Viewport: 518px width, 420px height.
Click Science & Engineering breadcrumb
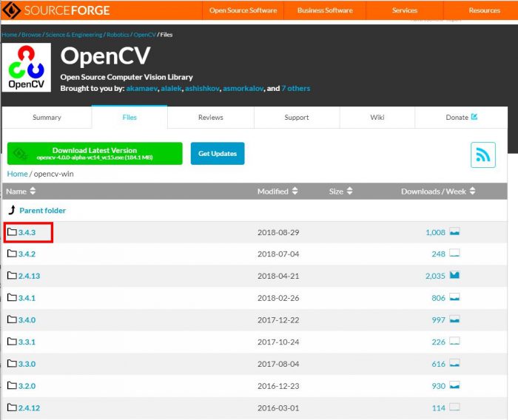point(74,34)
